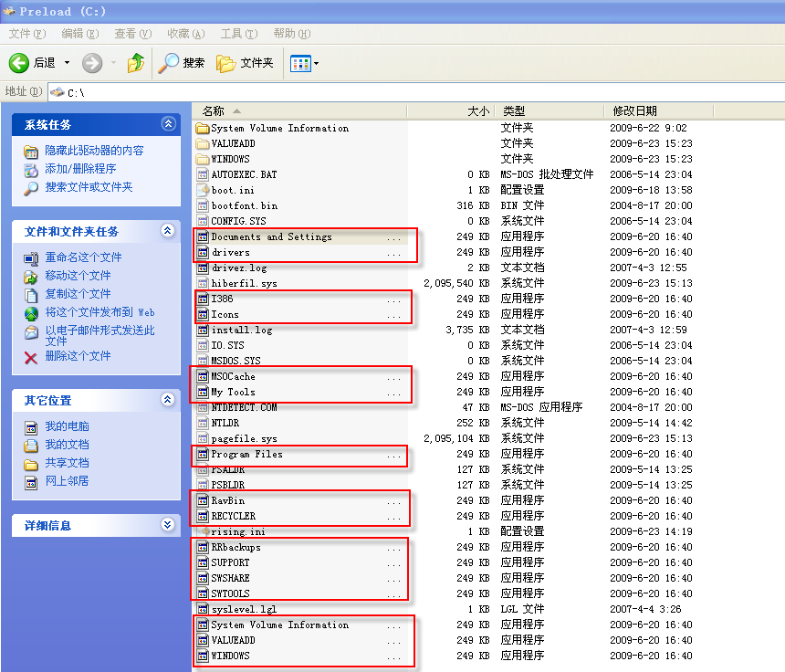The image size is (785, 672).
Task: Select the My Tools application icon
Action: pos(203,392)
